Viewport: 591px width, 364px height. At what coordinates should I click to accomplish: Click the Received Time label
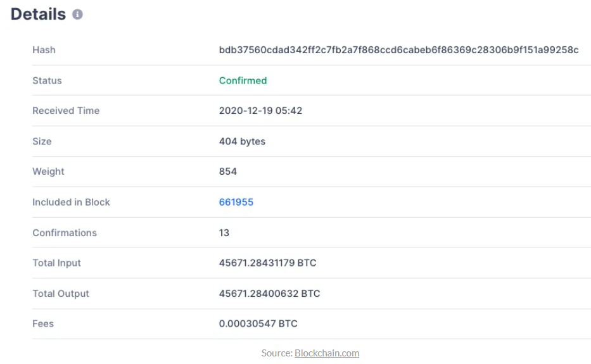pos(66,111)
